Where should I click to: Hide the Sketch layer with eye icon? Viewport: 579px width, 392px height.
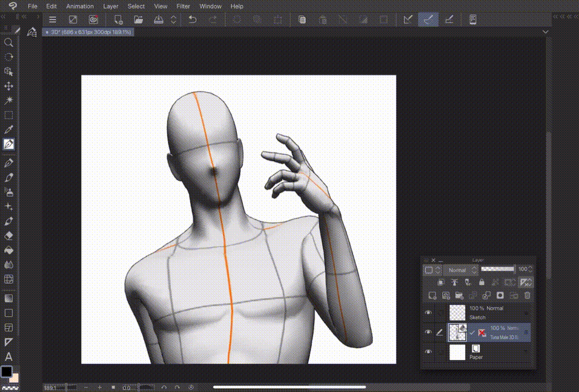[429, 313]
